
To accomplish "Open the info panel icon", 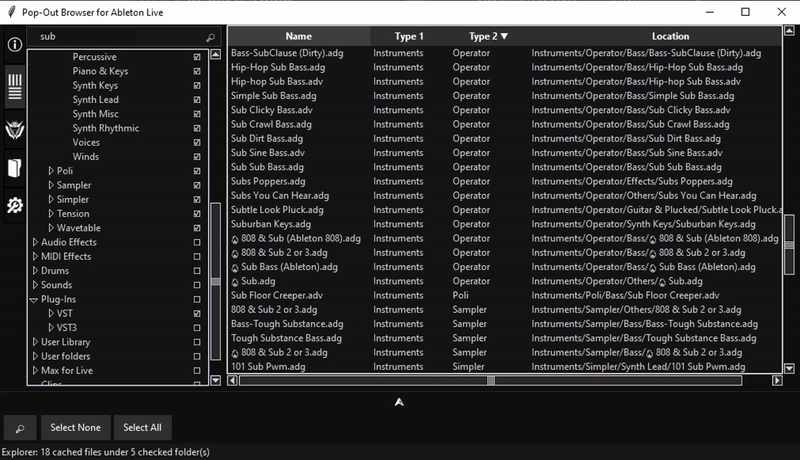I will pyautogui.click(x=15, y=44).
